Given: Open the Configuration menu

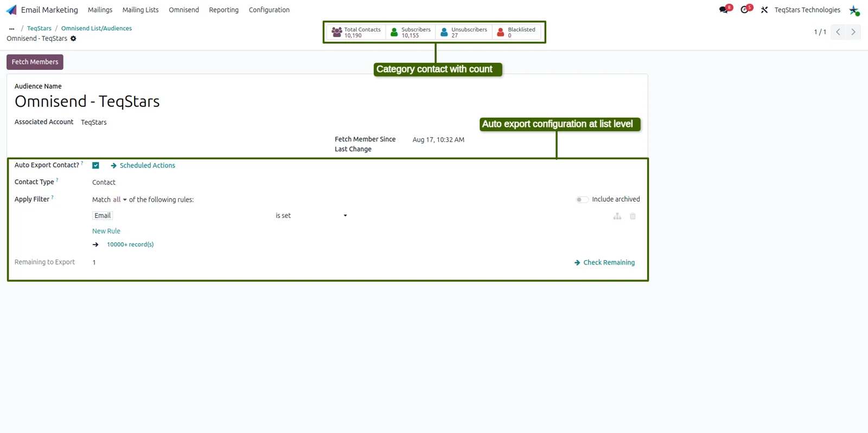Looking at the screenshot, I should tap(269, 10).
